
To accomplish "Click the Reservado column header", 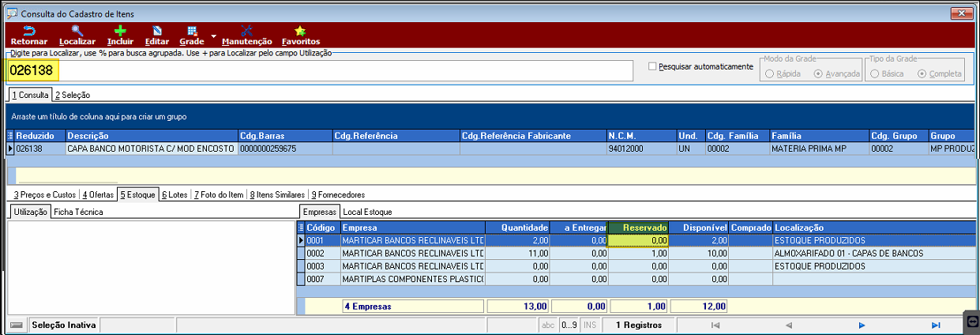I will [x=639, y=228].
